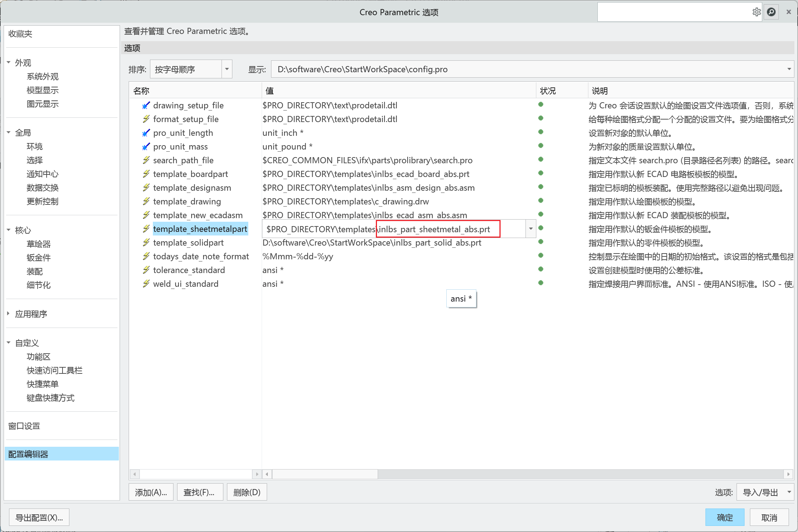Open the search settings gear icon
Viewport: 798px width, 532px height.
[x=756, y=12]
